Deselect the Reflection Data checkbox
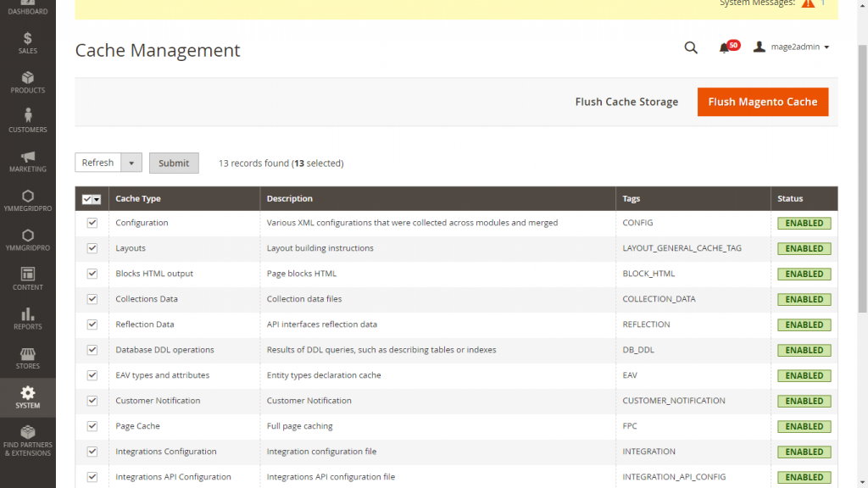Screen dimensions: 868x488 [92, 324]
